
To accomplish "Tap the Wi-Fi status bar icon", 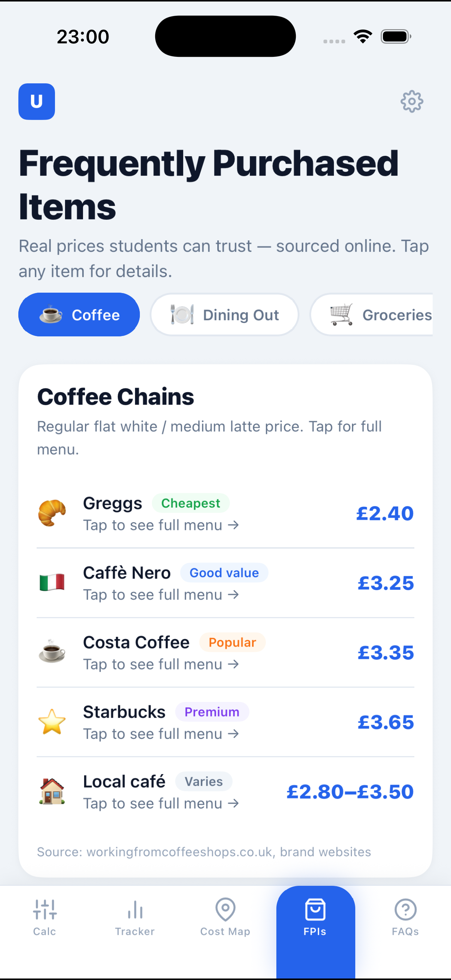I will click(363, 37).
